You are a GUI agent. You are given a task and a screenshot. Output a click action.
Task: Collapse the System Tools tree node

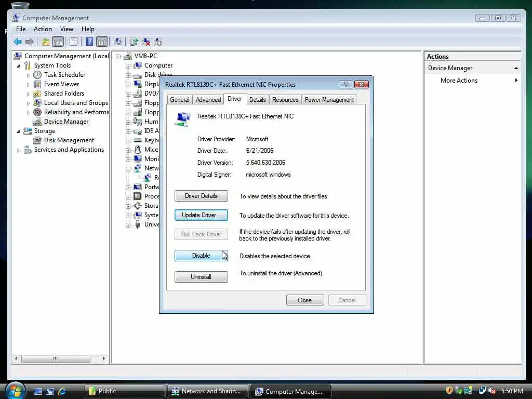point(18,66)
